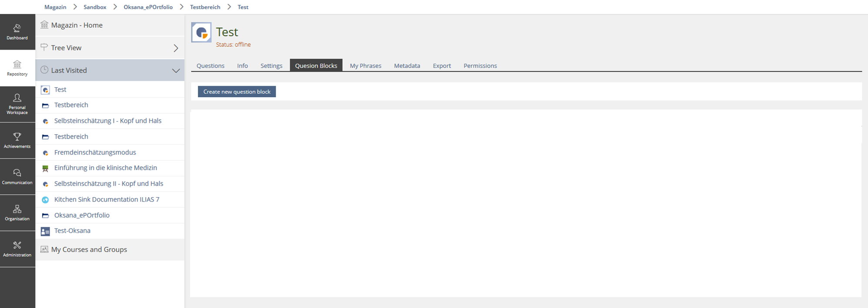868x308 pixels.
Task: Open the My Phrases tab
Action: (365, 66)
